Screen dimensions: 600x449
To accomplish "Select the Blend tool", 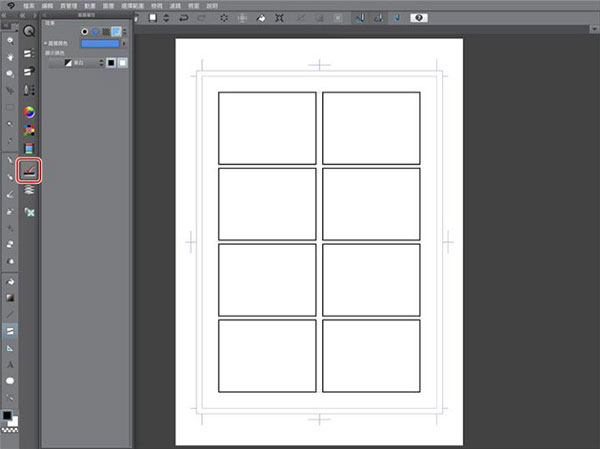I will click(10, 261).
